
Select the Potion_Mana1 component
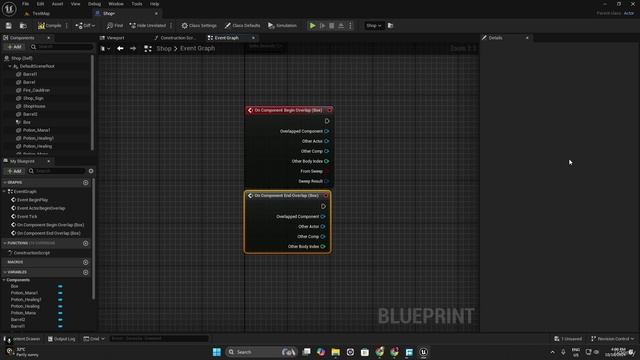coord(36,130)
